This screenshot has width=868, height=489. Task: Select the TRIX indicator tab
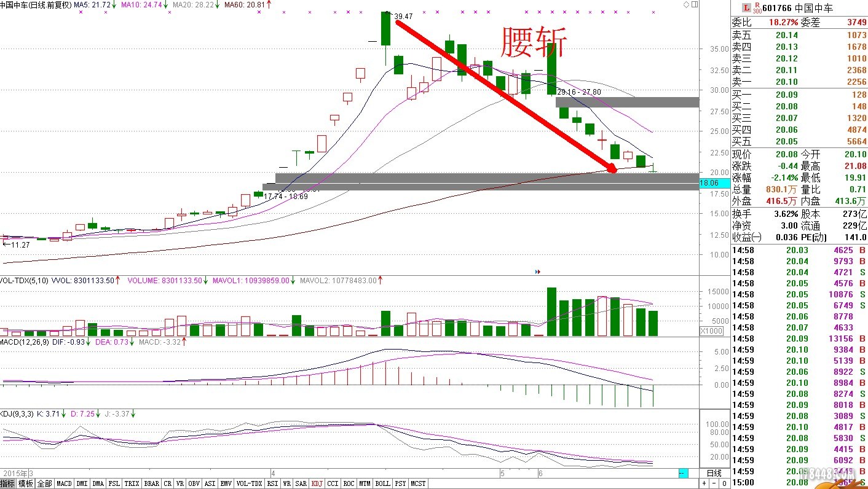pyautogui.click(x=132, y=483)
